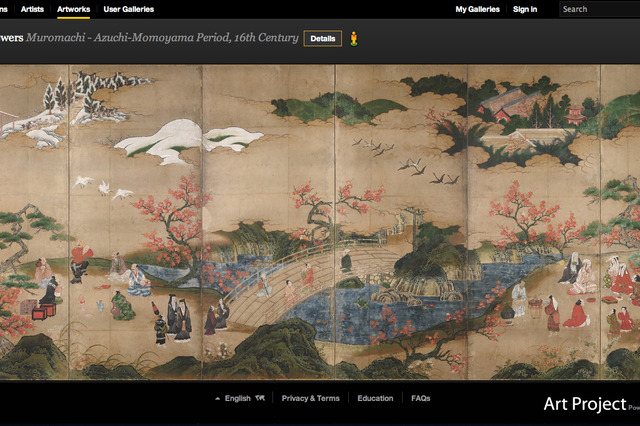This screenshot has width=640, height=426.
Task: Open the Education link
Action: [375, 398]
